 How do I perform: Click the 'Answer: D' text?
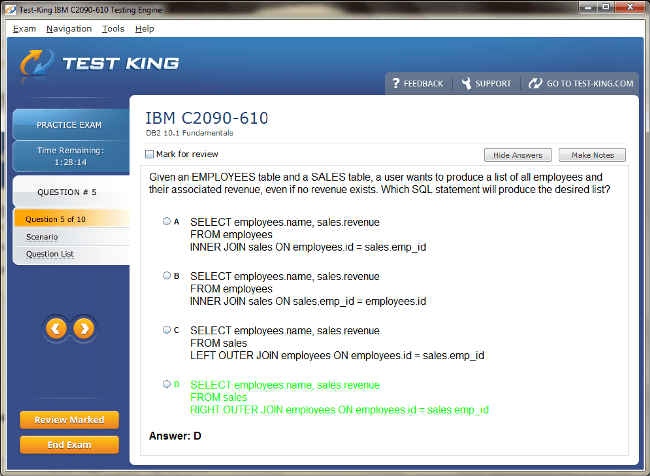pyautogui.click(x=175, y=436)
